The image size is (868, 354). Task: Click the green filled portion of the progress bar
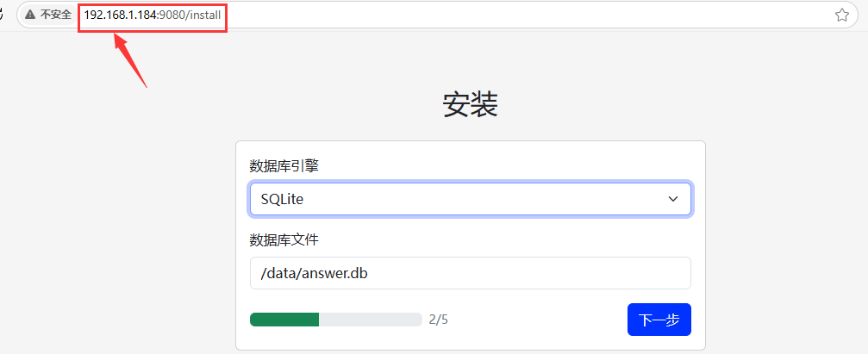pos(284,320)
